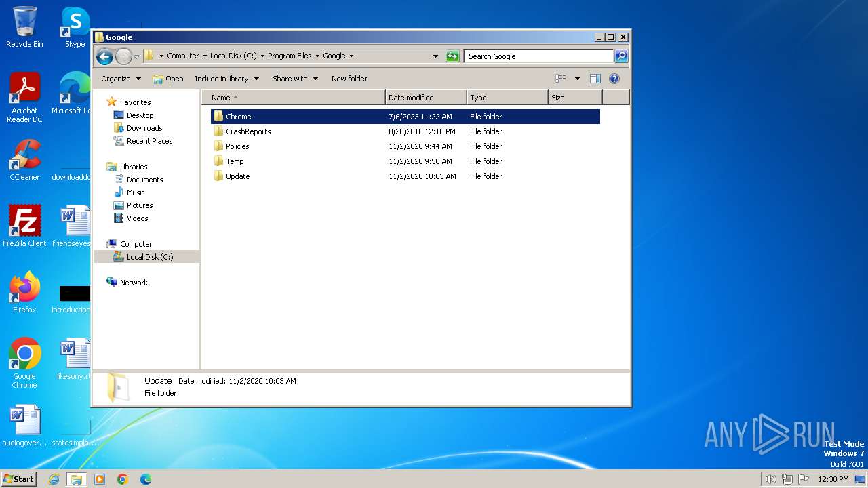Viewport: 868px width, 488px height.
Task: Select Desktop in navigation pane
Action: [134, 115]
